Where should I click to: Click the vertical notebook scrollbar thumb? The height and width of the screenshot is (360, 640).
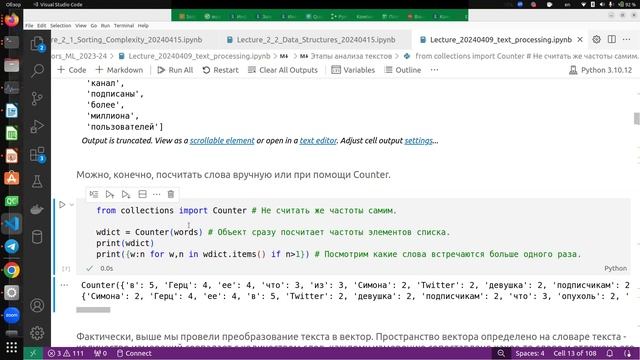pos(636,118)
